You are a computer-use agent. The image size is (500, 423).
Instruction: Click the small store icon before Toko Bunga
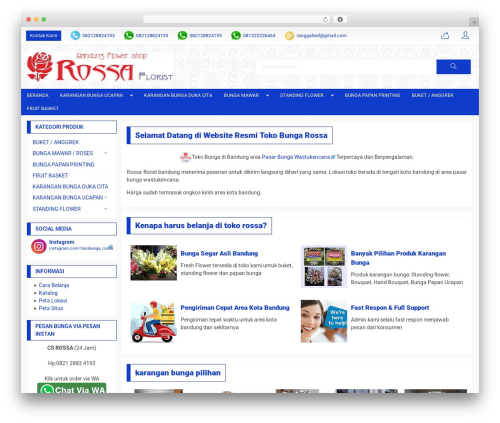[185, 157]
